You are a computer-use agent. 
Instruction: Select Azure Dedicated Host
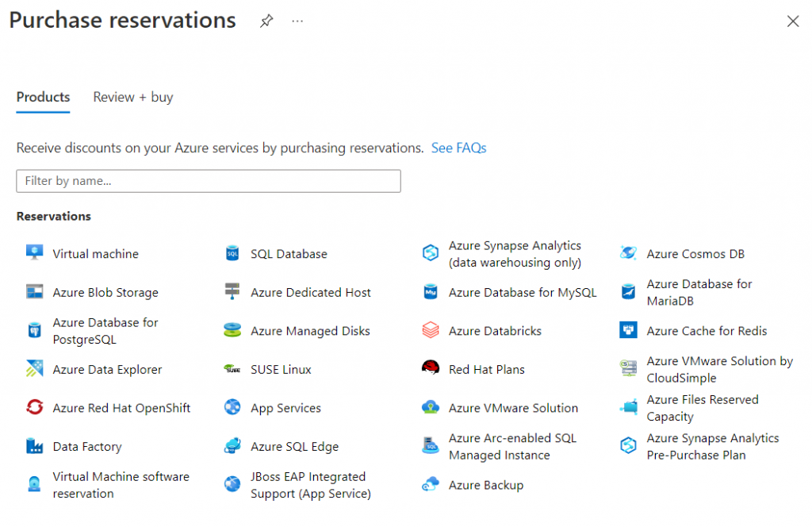[x=310, y=292]
